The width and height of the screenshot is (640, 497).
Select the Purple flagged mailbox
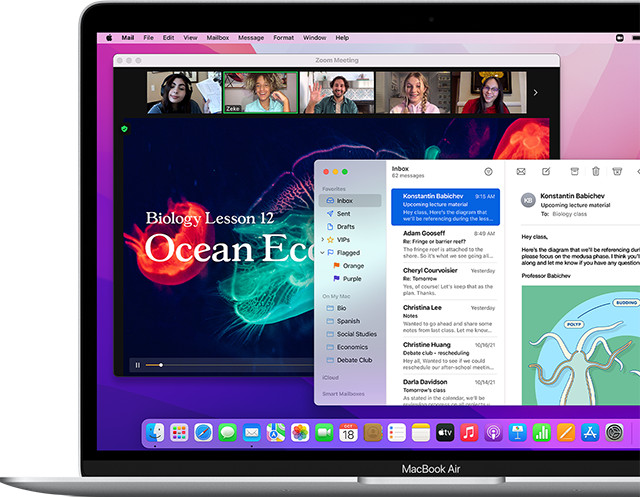(350, 279)
